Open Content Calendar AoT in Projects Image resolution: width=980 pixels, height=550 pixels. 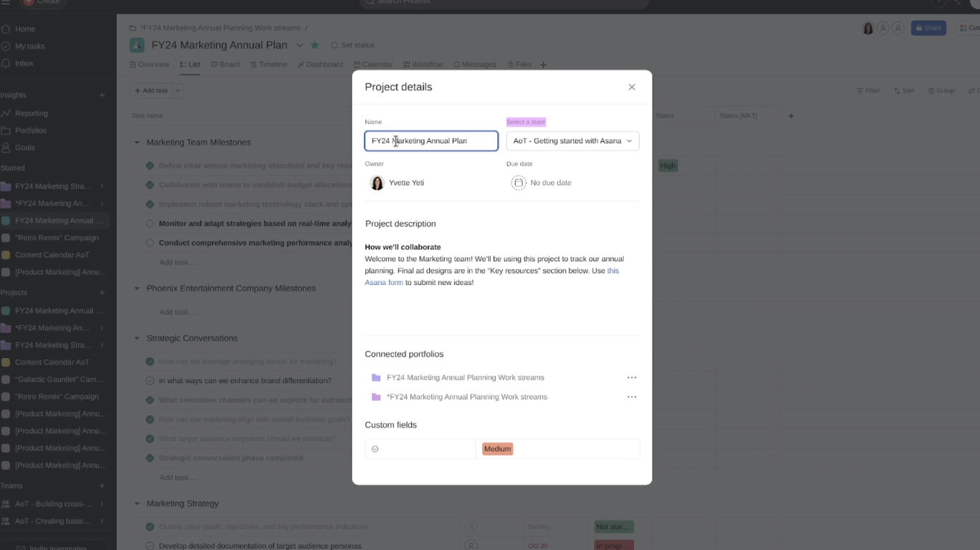[x=52, y=362]
